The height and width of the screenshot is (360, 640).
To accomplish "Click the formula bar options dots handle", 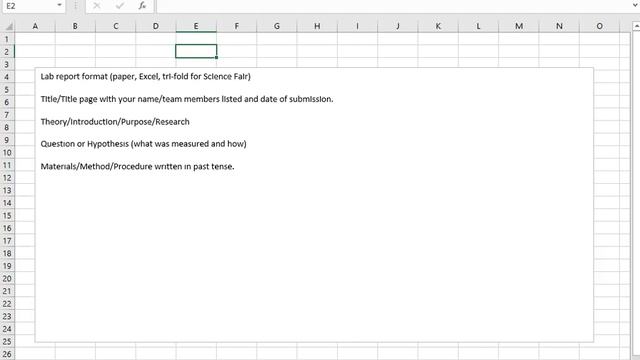I will coord(76,6).
